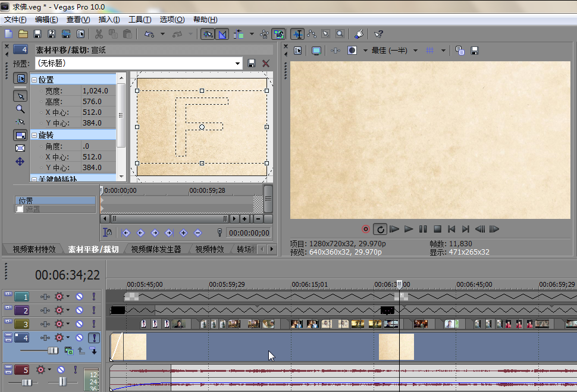Open track 1 FX gear icon

click(x=59, y=296)
